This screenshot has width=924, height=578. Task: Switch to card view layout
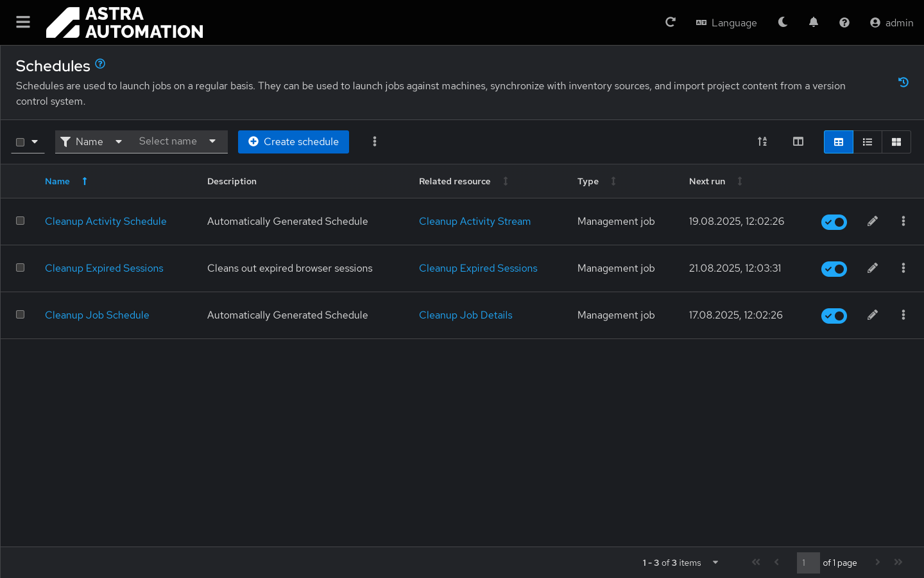[896, 142]
